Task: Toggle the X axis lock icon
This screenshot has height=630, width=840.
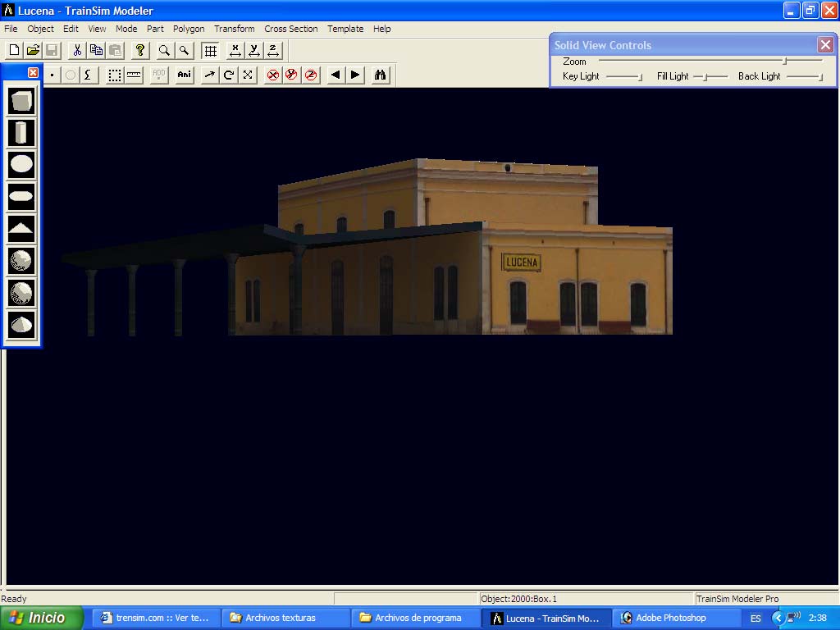Action: (235, 50)
